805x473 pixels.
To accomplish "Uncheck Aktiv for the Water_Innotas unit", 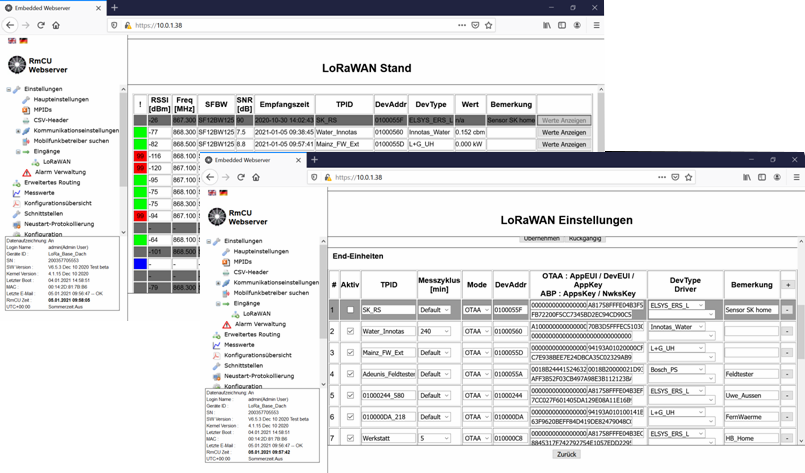I will click(349, 329).
